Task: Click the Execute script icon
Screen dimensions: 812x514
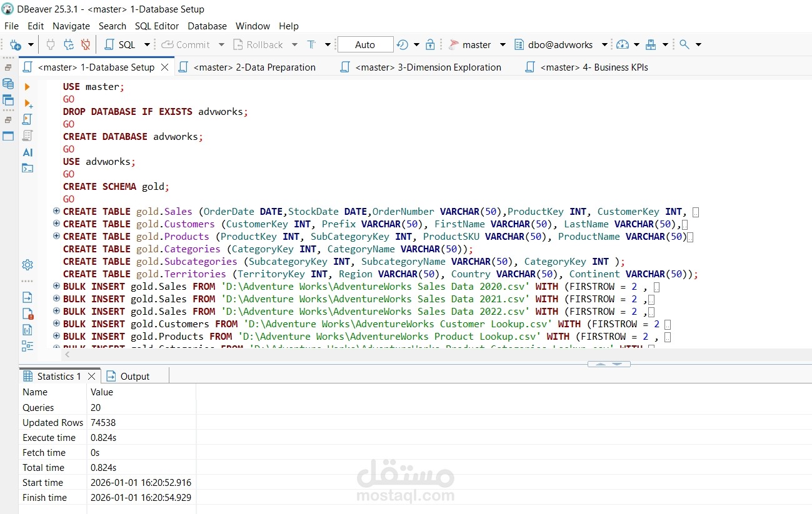Action: click(27, 119)
